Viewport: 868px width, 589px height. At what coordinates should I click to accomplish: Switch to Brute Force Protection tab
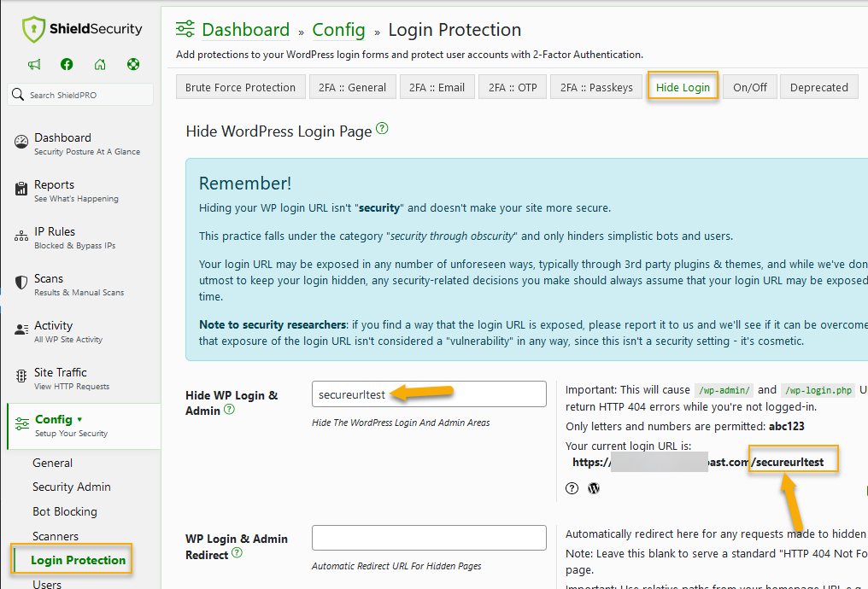click(240, 87)
